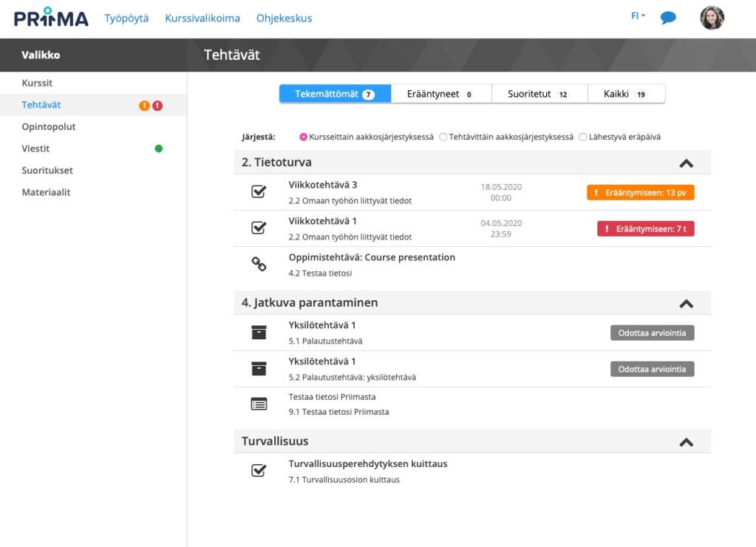This screenshot has width=756, height=547.
Task: Switch to the Suoritetut tab
Action: [x=539, y=94]
